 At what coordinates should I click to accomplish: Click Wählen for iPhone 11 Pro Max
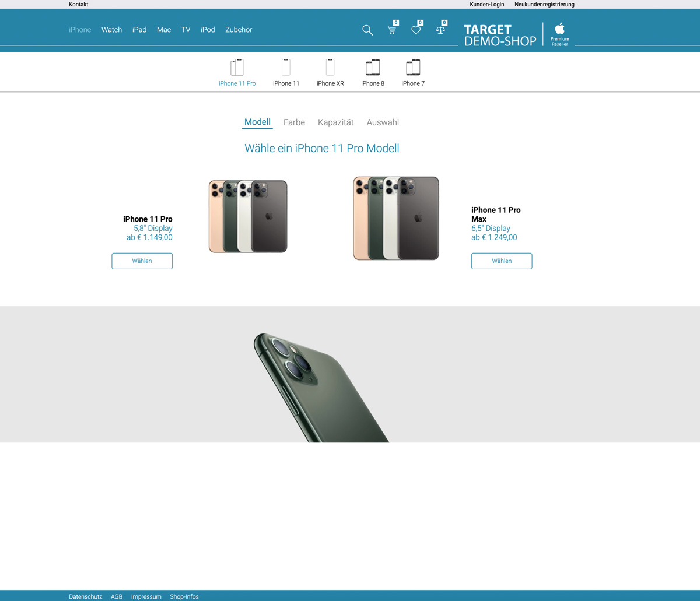[502, 261]
